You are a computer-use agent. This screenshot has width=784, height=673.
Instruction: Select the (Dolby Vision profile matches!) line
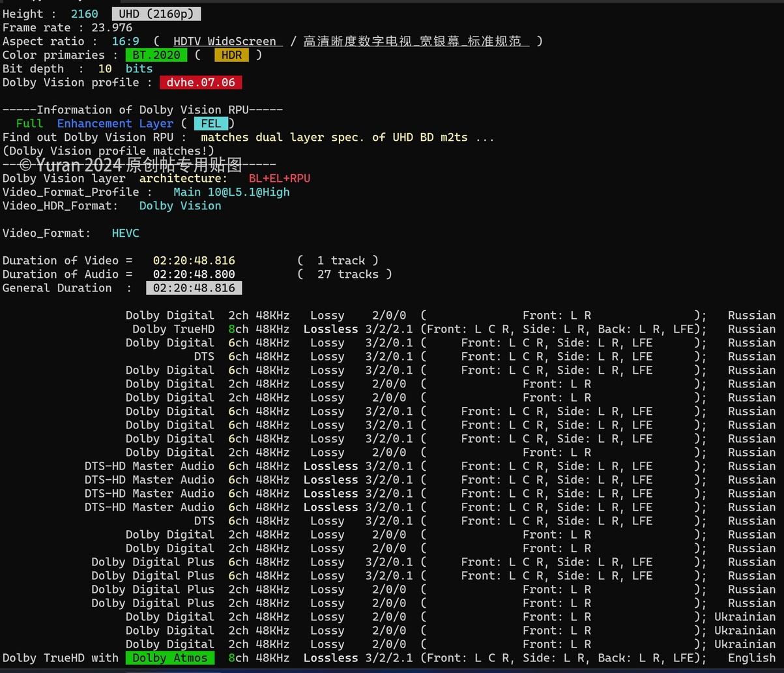(108, 151)
